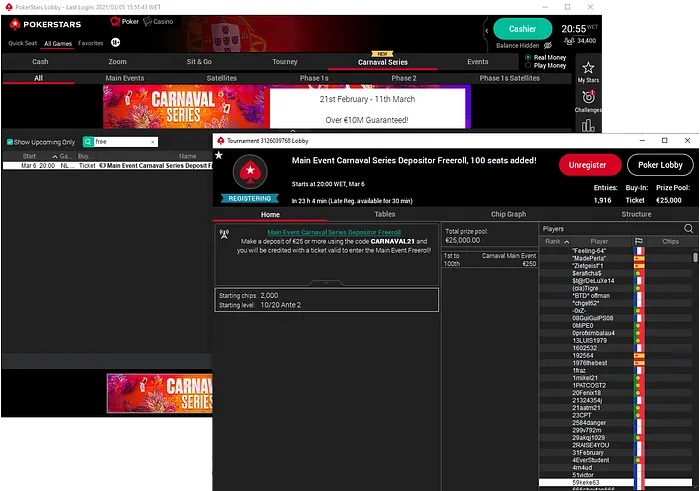The height and width of the screenshot is (491, 700).
Task: Open the Chip Graph tab
Action: pos(508,214)
